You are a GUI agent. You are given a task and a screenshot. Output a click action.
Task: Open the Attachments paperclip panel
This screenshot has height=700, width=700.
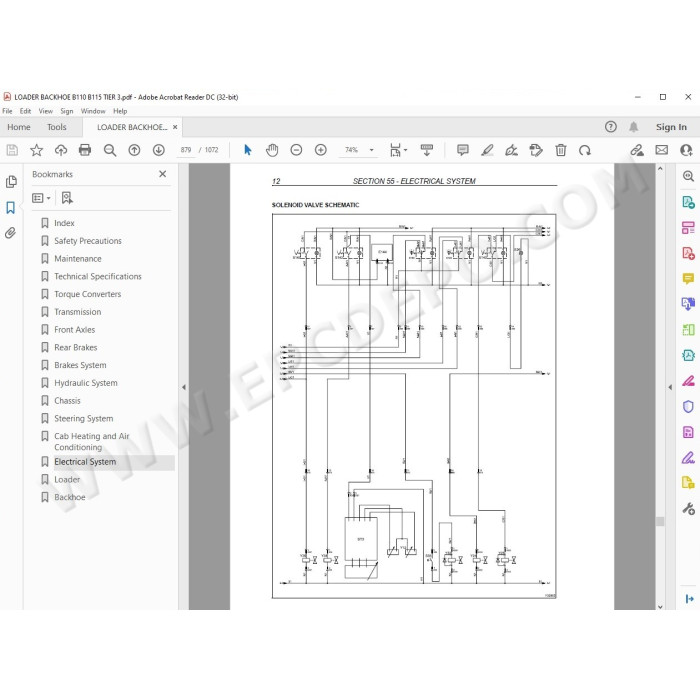click(11, 233)
